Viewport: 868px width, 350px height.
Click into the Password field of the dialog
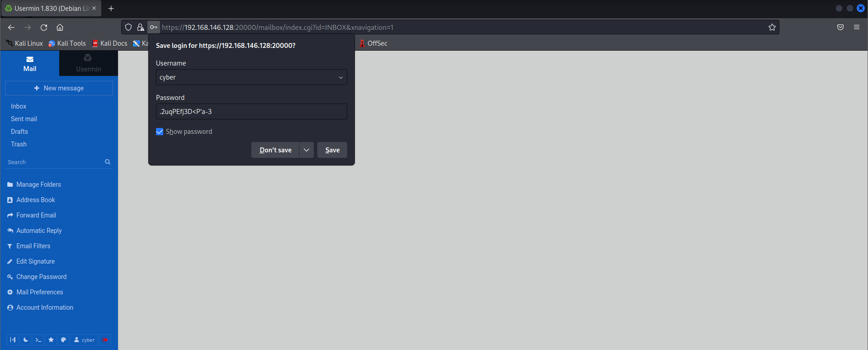coord(251,112)
